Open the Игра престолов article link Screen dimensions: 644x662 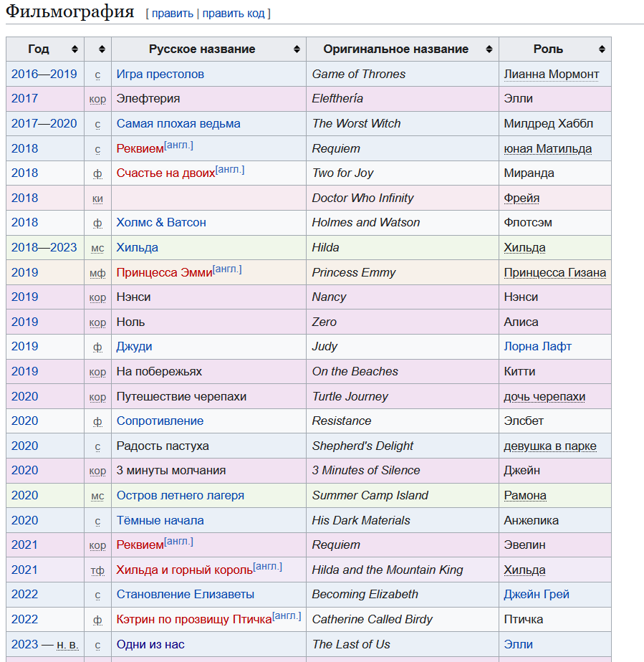coord(160,75)
